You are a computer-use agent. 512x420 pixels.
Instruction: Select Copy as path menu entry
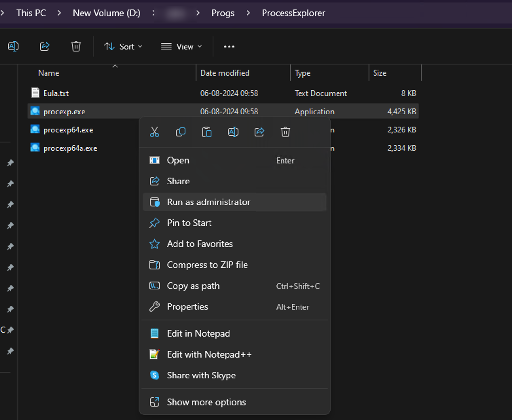(193, 286)
